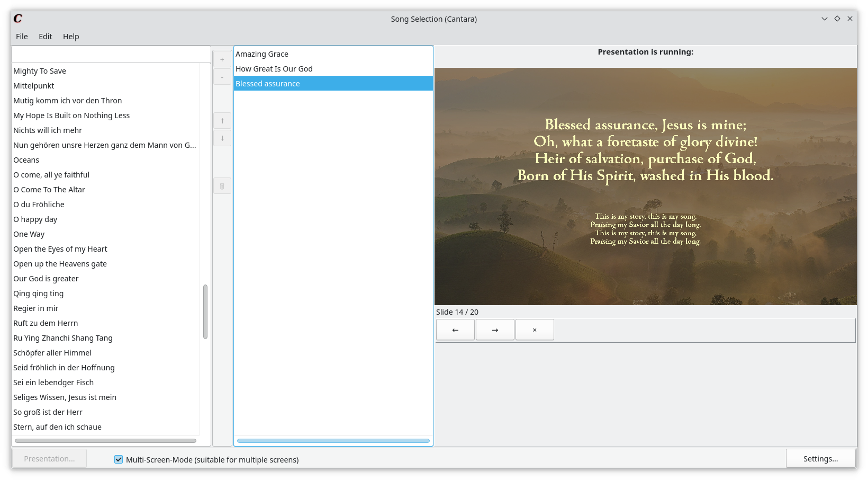Stop presentation with the × button
The height and width of the screenshot is (480, 868).
pyautogui.click(x=535, y=330)
